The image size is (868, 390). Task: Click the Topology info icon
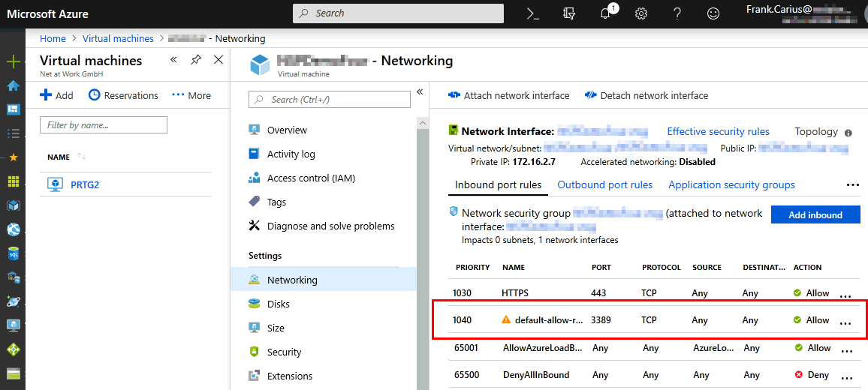[848, 133]
